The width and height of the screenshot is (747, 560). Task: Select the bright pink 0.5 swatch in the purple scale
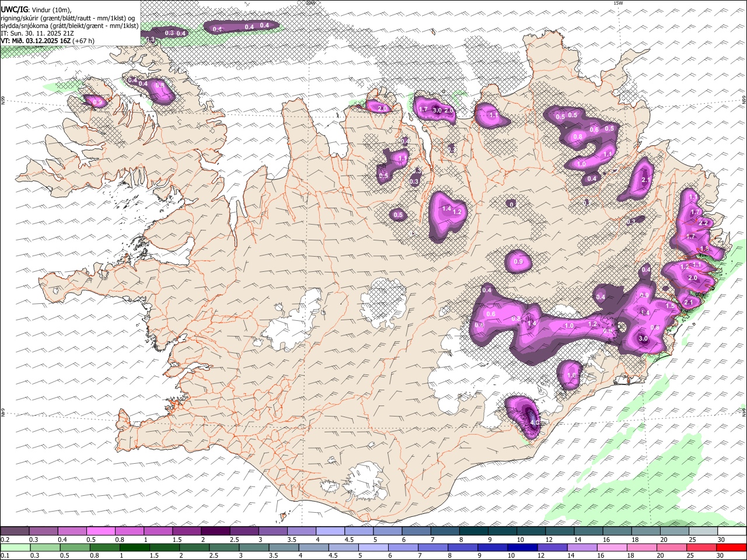(x=101, y=531)
